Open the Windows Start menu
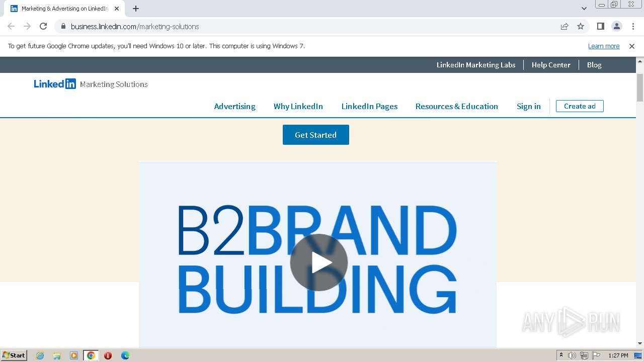The image size is (644, 362). (x=14, y=355)
